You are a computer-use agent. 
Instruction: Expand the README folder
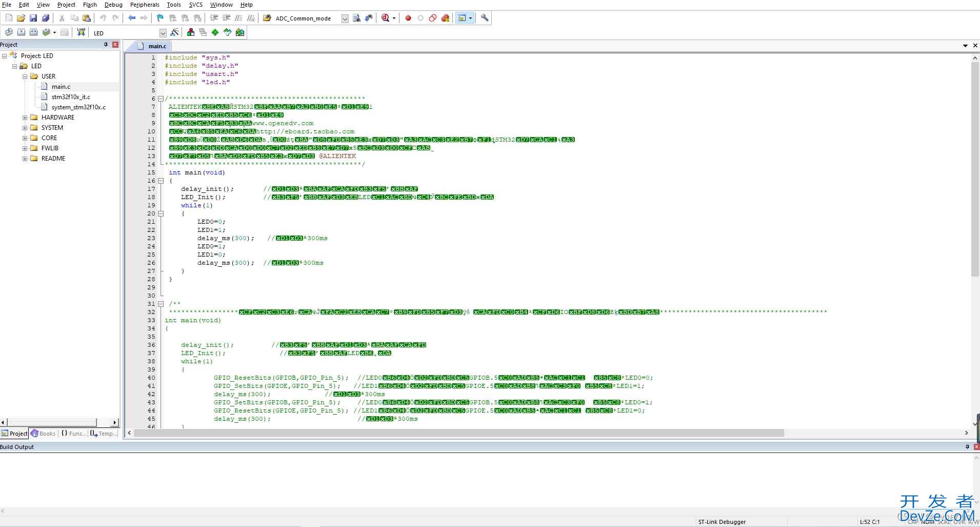[x=25, y=159]
